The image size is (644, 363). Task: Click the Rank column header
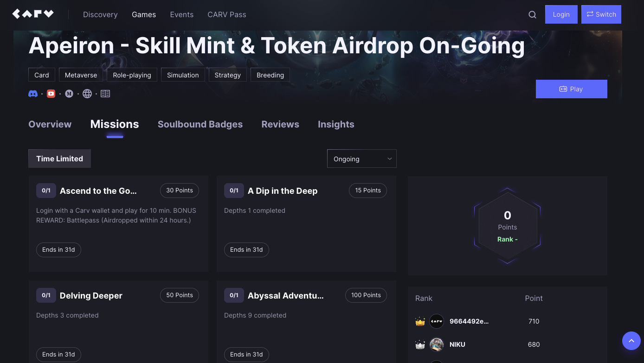[x=424, y=298]
